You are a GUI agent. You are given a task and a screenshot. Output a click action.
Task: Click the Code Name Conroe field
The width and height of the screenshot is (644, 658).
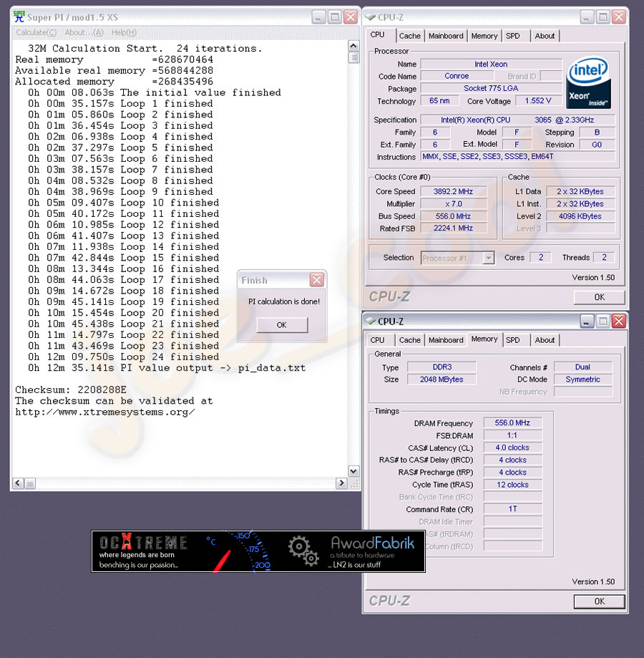click(x=457, y=76)
